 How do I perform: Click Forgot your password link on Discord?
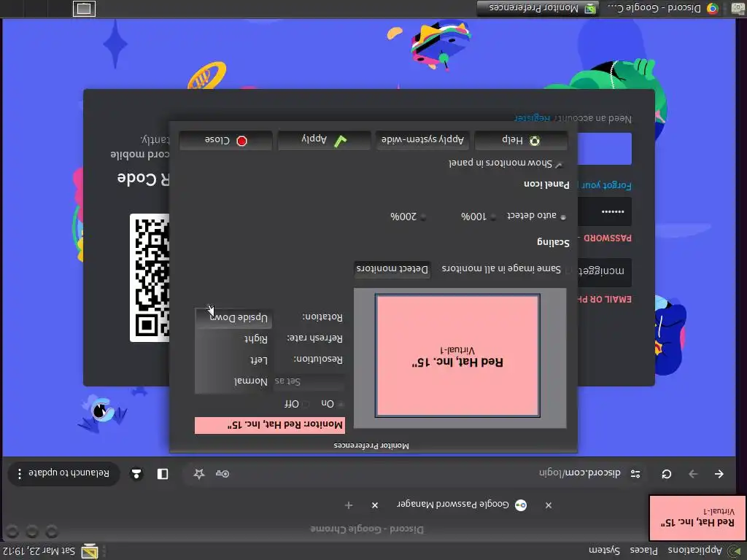(605, 185)
